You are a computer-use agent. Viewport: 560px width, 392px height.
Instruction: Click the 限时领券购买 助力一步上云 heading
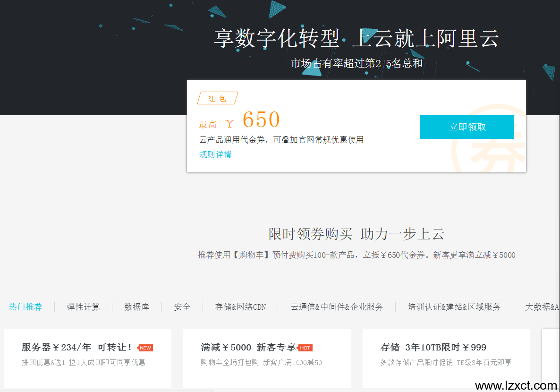(x=356, y=234)
